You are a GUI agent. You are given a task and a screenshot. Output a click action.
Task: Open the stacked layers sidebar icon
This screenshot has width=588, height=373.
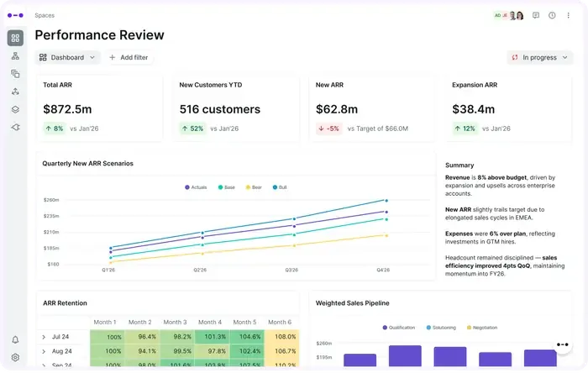point(15,109)
